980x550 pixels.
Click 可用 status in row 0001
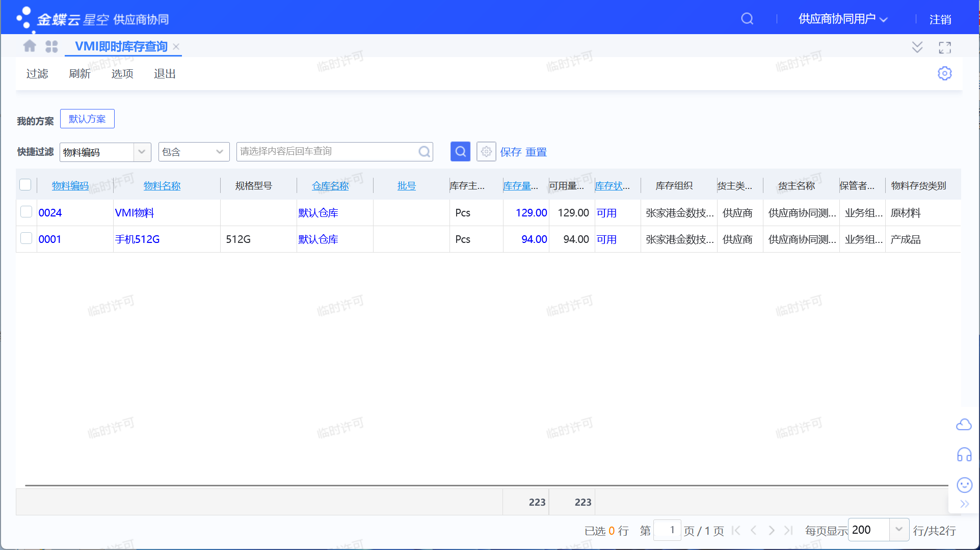(x=606, y=239)
